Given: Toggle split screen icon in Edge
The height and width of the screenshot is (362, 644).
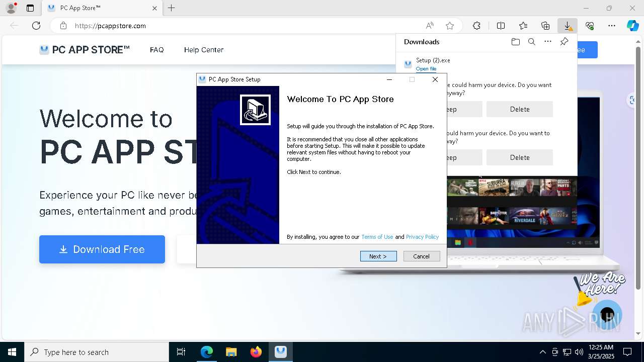Looking at the screenshot, I should click(501, 26).
